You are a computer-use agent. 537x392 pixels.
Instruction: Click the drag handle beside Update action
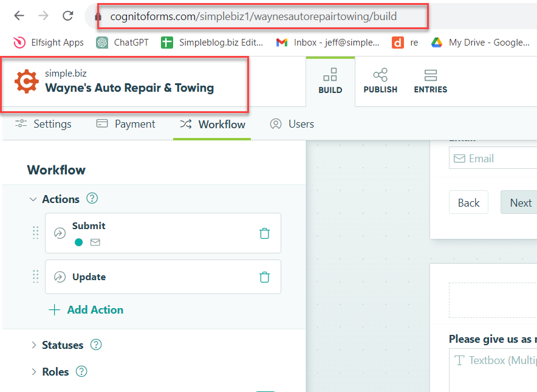36,276
